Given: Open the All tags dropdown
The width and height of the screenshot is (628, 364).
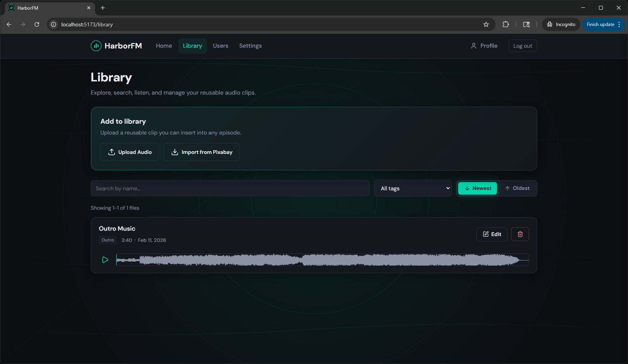Looking at the screenshot, I should [x=412, y=188].
